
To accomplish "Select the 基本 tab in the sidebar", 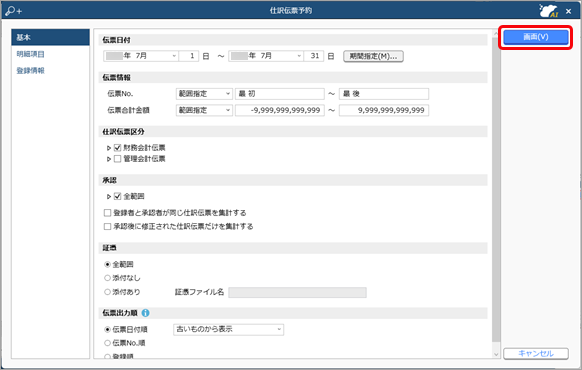I will click(x=50, y=37).
